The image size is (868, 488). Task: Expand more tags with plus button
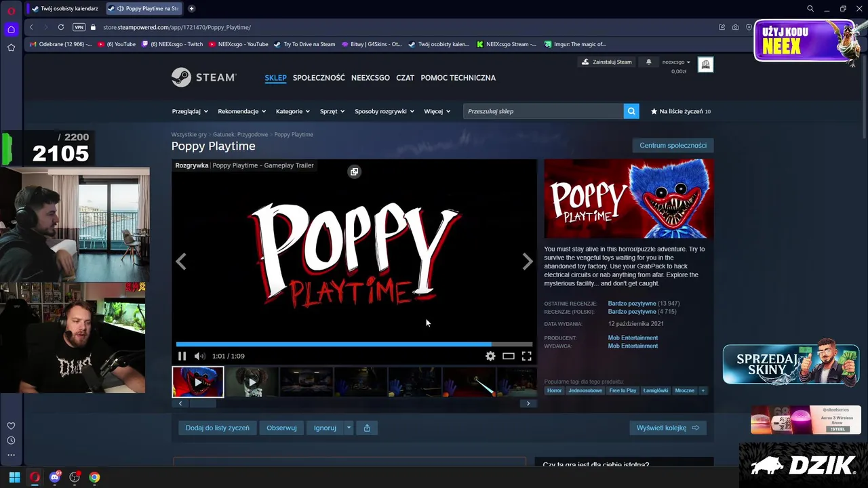click(703, 390)
